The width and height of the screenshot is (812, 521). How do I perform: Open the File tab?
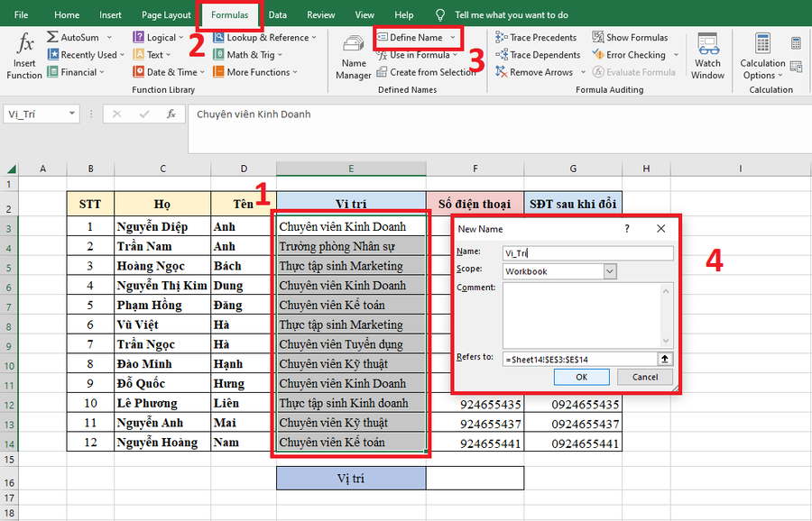[x=22, y=14]
